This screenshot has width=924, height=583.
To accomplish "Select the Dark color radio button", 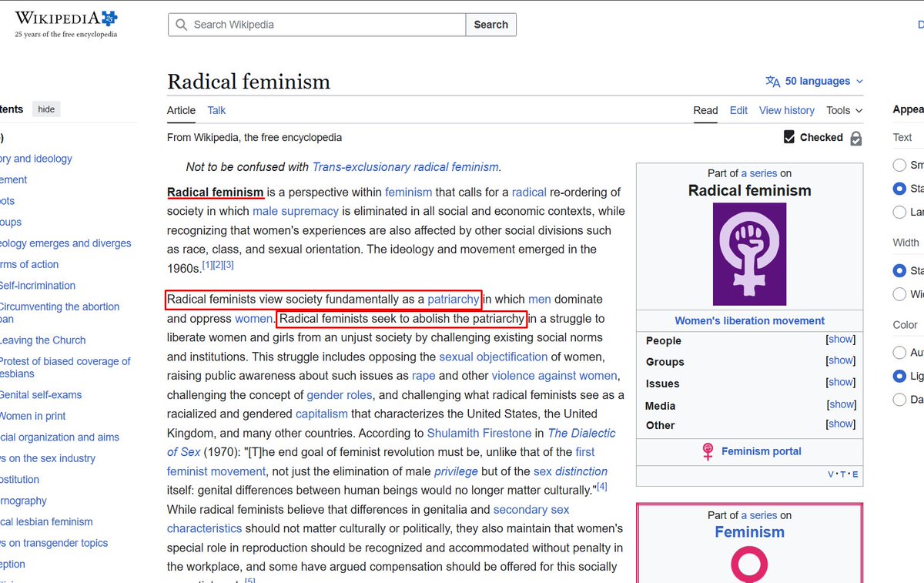I will (899, 399).
